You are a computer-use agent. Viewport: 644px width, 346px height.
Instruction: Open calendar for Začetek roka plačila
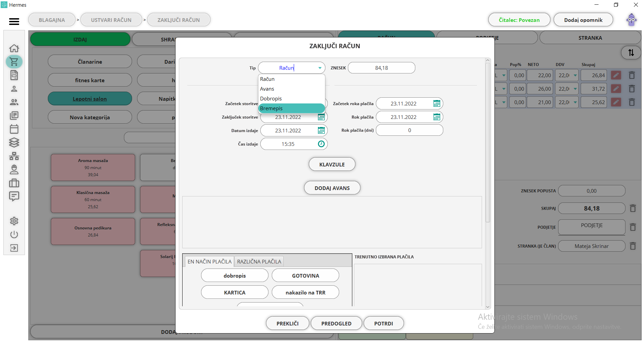(x=437, y=104)
